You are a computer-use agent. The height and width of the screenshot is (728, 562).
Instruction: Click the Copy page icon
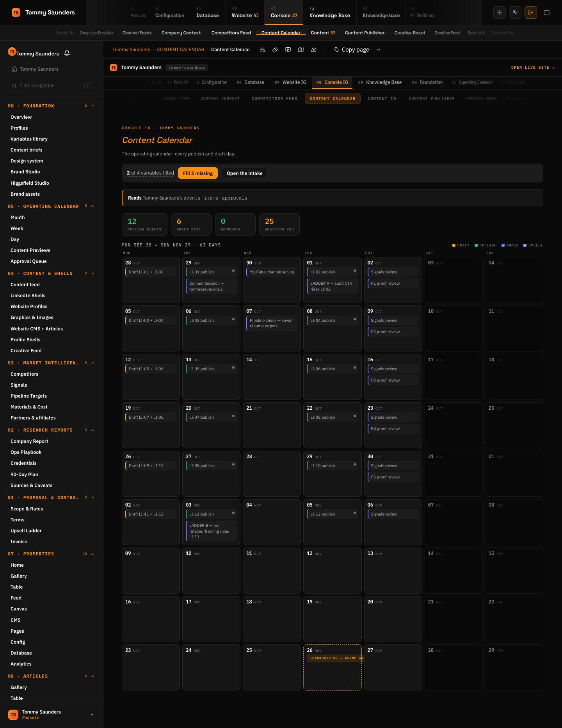336,50
